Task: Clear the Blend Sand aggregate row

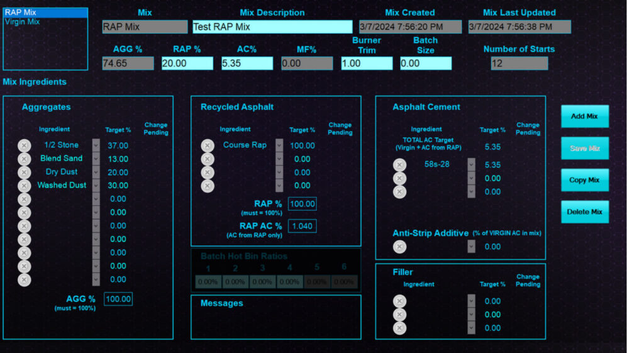Action: [x=25, y=159]
